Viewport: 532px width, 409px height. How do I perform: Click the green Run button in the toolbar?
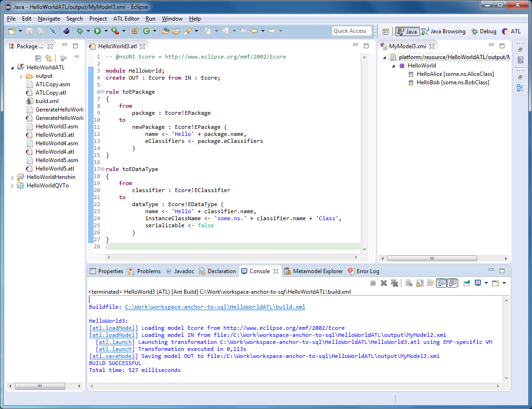97,31
